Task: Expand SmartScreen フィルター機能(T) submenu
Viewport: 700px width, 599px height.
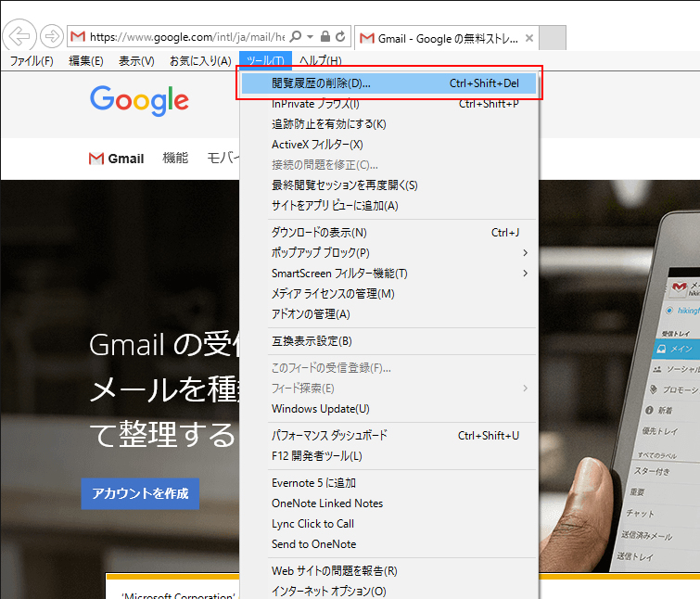Action: tap(388, 274)
